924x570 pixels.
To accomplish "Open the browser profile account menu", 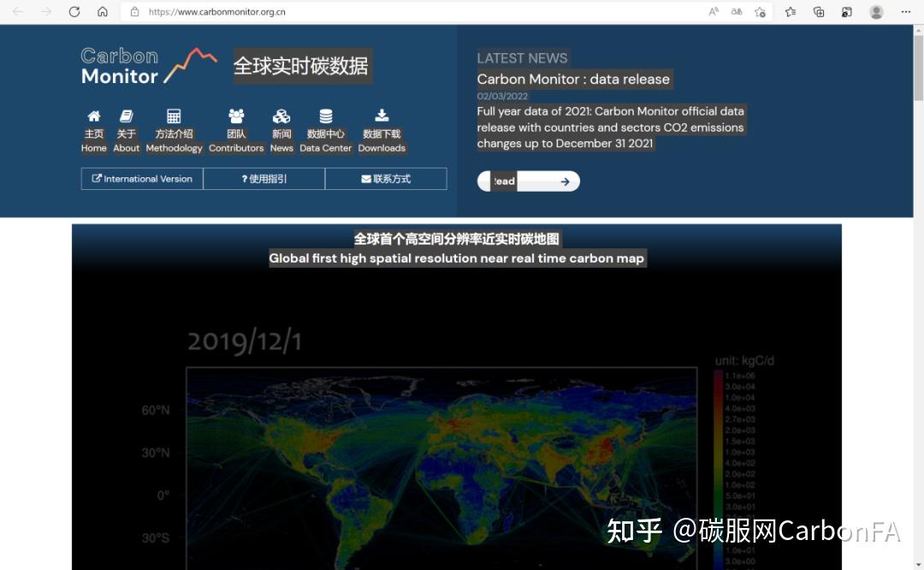I will tap(874, 12).
